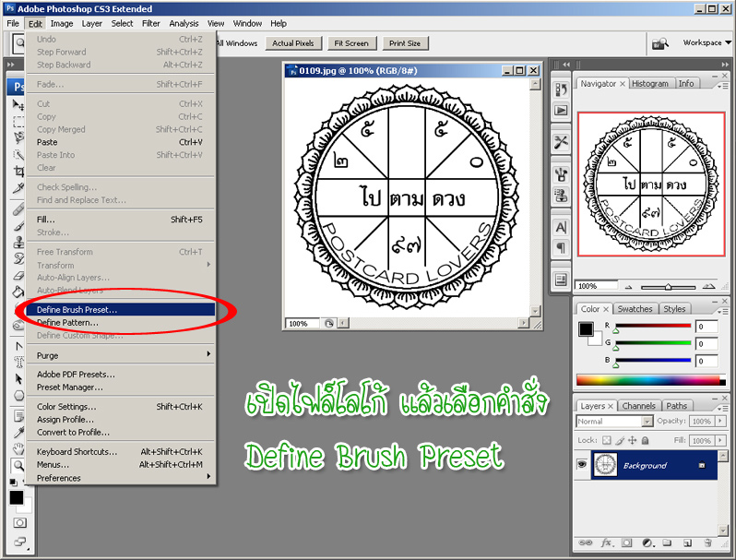Create new adjustment layer icon
This screenshot has height=560, width=736.
[x=647, y=542]
